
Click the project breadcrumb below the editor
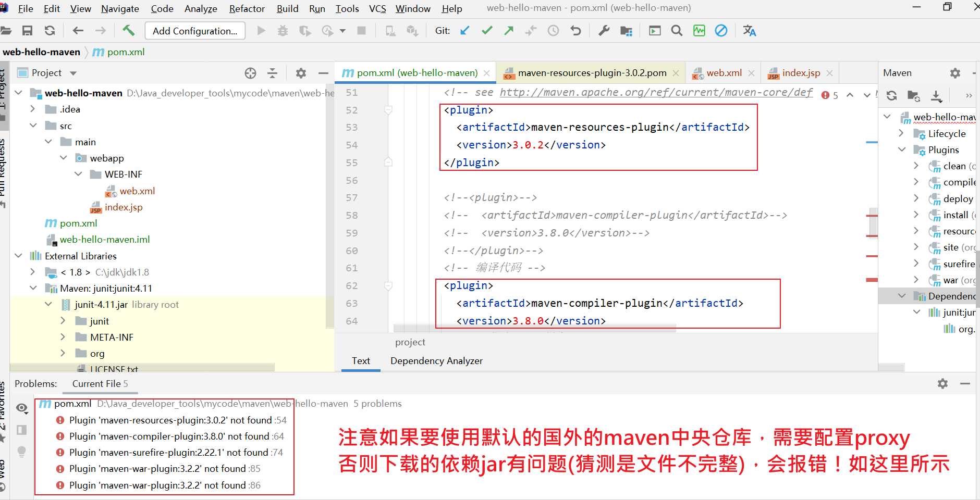[x=410, y=342]
